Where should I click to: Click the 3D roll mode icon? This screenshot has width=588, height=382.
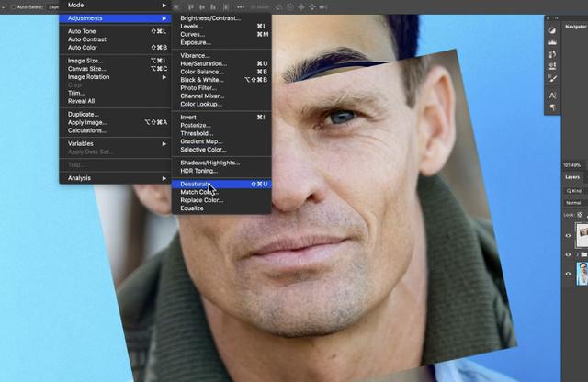point(290,7)
